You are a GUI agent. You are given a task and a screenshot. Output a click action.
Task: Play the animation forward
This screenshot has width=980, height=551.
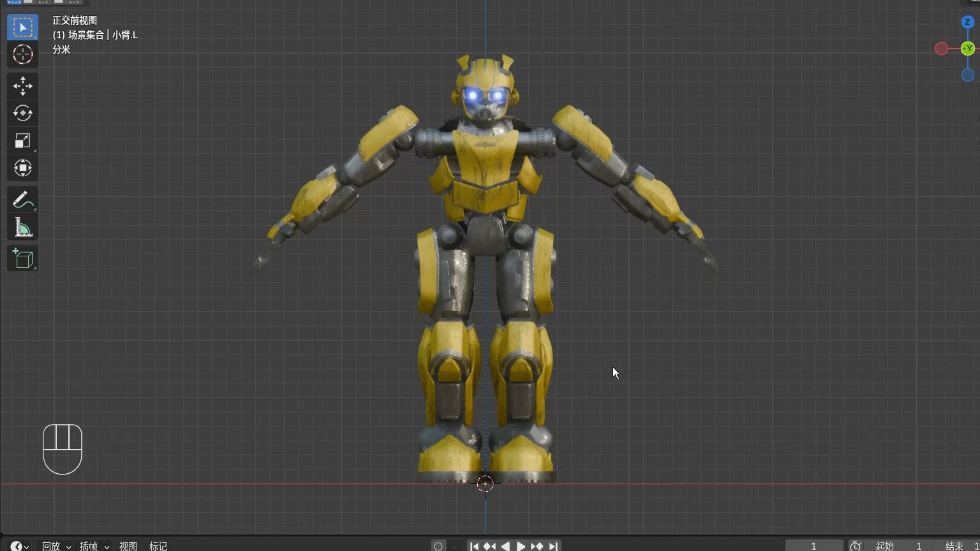(x=521, y=546)
